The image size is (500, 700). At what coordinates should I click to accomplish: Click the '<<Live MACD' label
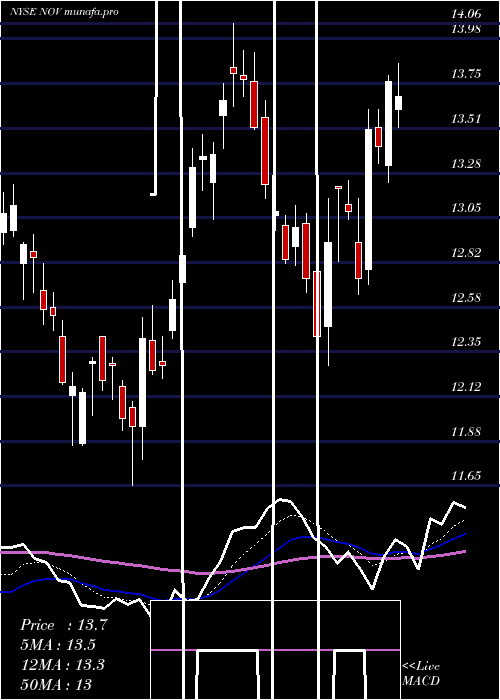click(421, 673)
